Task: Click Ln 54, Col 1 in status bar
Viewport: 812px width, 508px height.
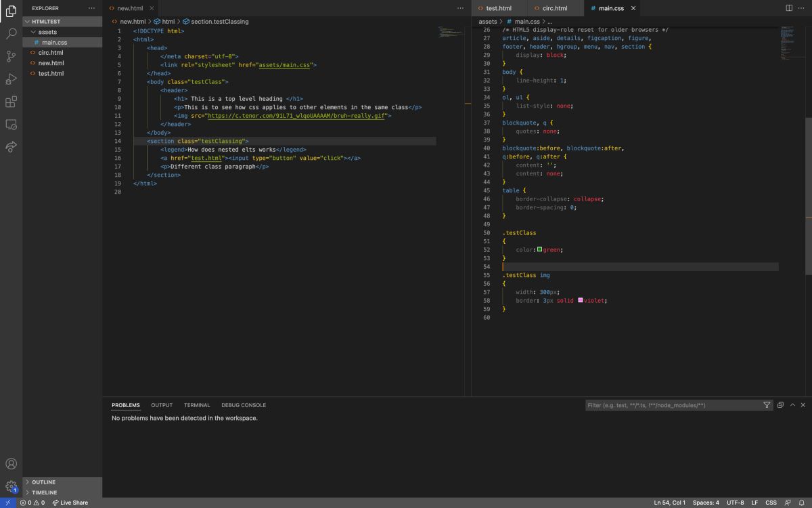Action: [x=669, y=503]
